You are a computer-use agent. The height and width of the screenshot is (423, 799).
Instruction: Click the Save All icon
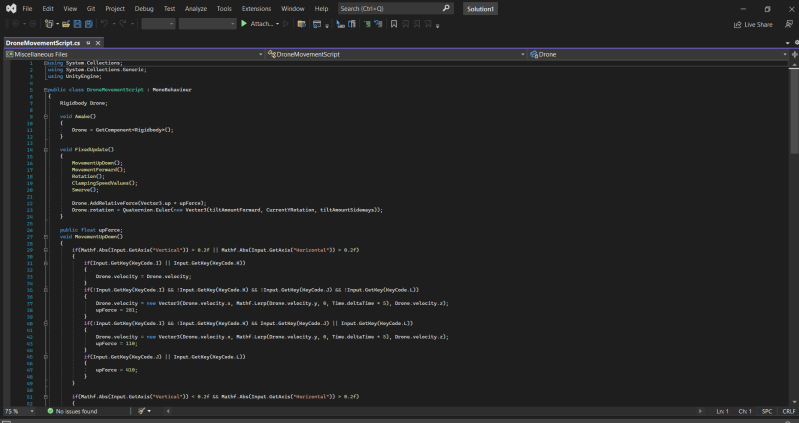tap(88, 23)
